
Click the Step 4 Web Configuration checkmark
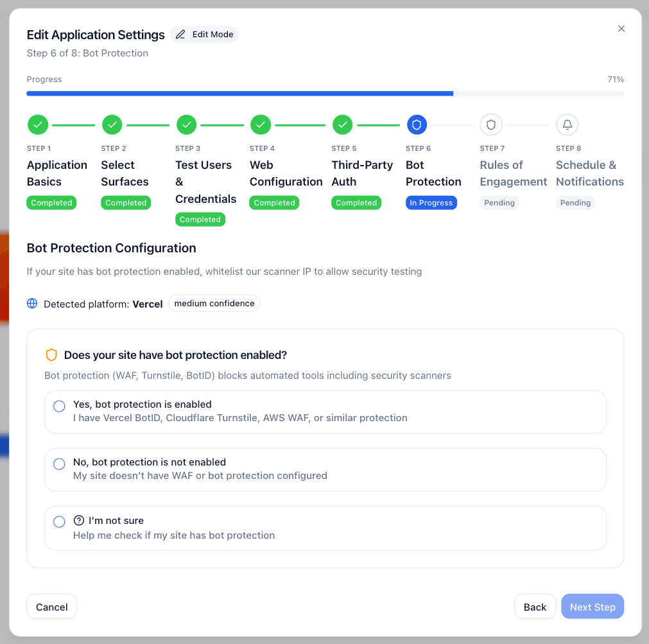261,125
